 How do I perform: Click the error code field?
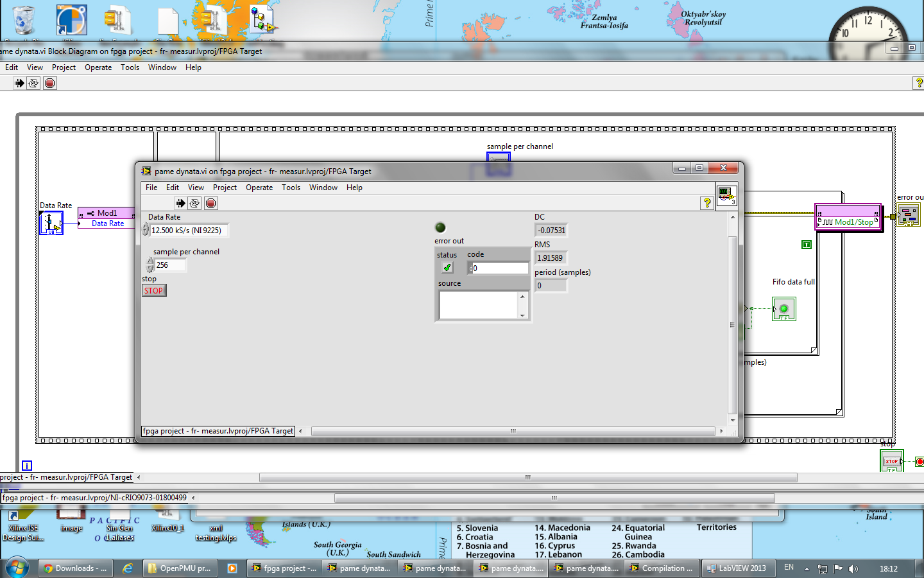coord(500,268)
